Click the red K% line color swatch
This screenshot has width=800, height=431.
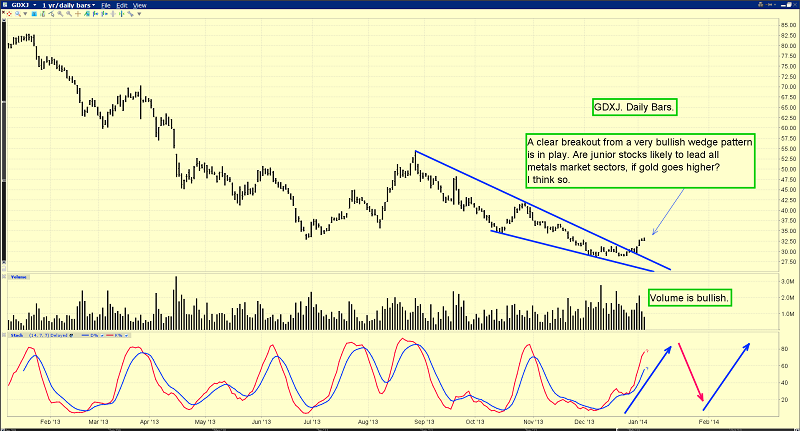(x=110, y=335)
